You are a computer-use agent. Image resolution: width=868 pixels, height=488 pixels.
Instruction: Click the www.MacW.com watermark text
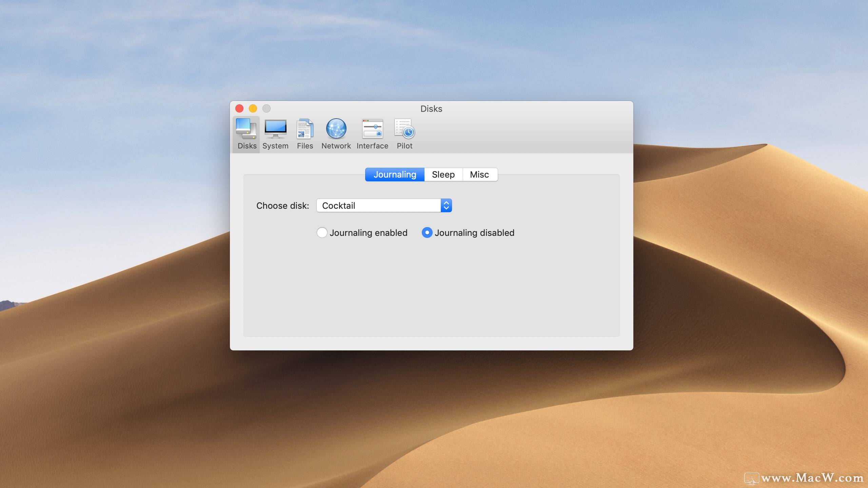pos(812,478)
